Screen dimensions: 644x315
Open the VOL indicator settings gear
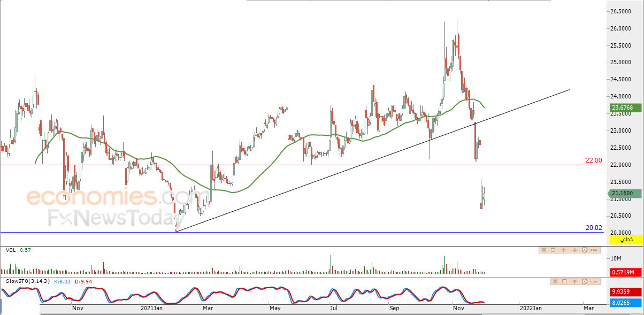585,250
